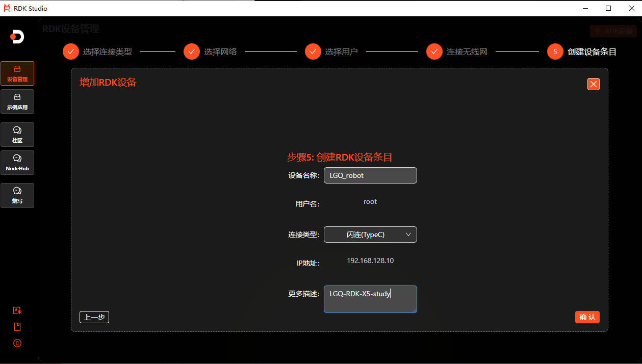This screenshot has width=642, height=364.
Task: Click the step 选择用户 checkmark
Action: click(313, 51)
